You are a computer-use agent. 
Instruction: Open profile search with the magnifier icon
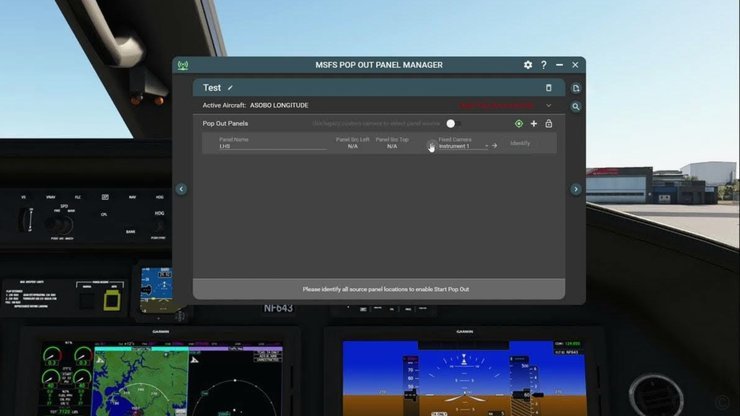click(576, 107)
